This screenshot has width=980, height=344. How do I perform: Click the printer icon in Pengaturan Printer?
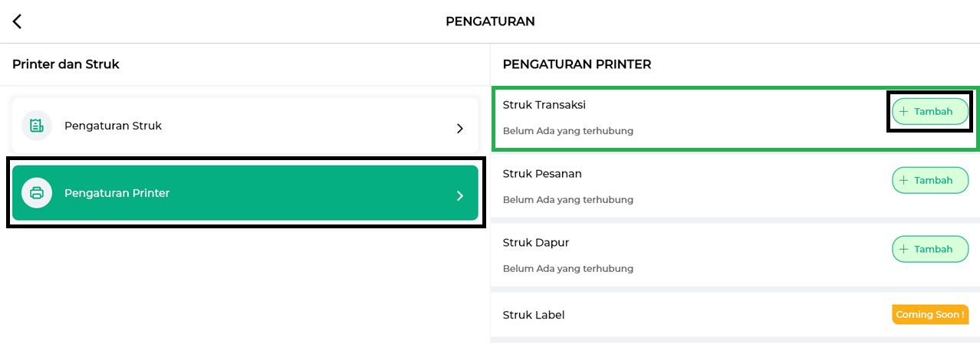[36, 193]
